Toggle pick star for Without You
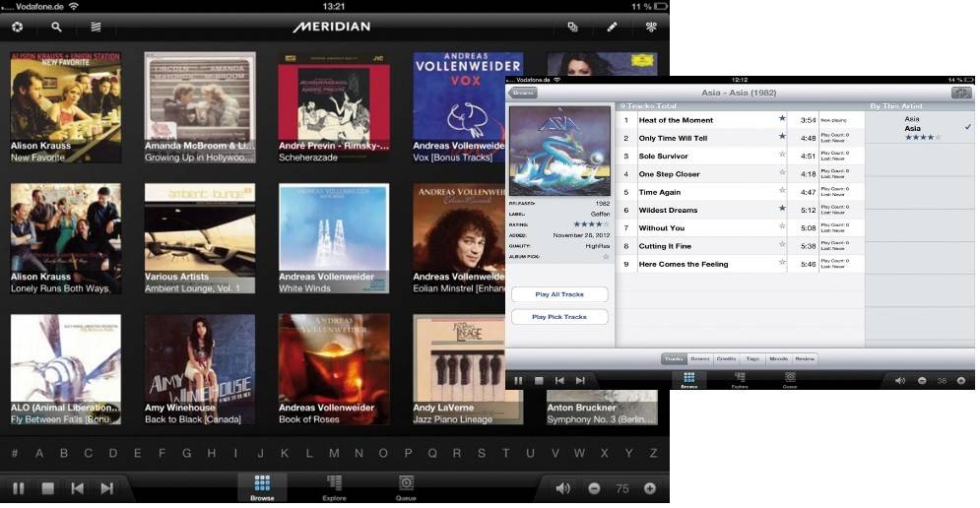The width and height of the screenshot is (980, 508). [x=781, y=226]
